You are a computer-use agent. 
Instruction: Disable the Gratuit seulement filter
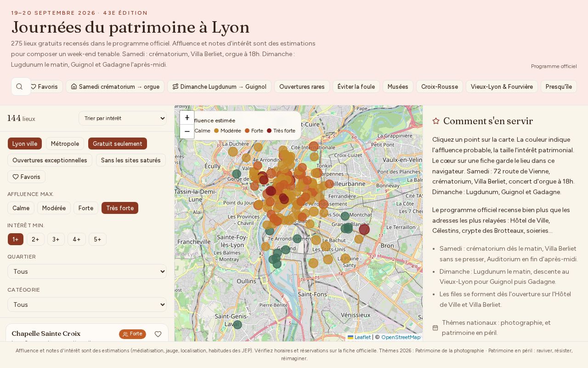click(117, 144)
